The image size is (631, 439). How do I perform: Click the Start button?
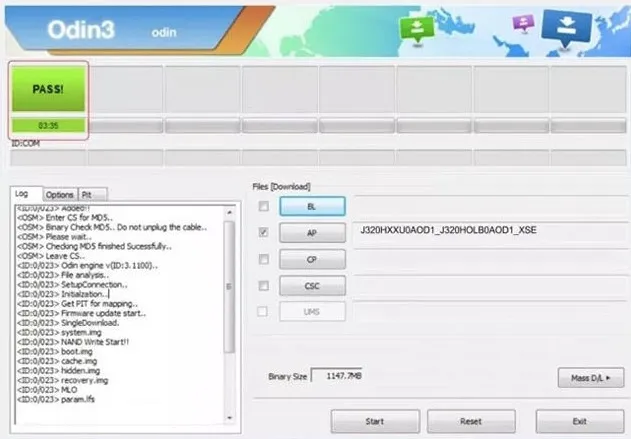pos(375,421)
